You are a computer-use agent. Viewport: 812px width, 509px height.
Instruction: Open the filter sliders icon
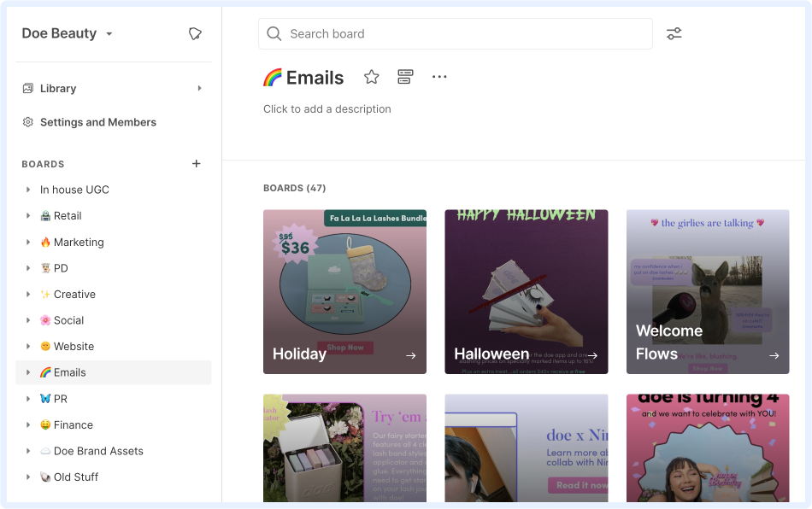[674, 33]
